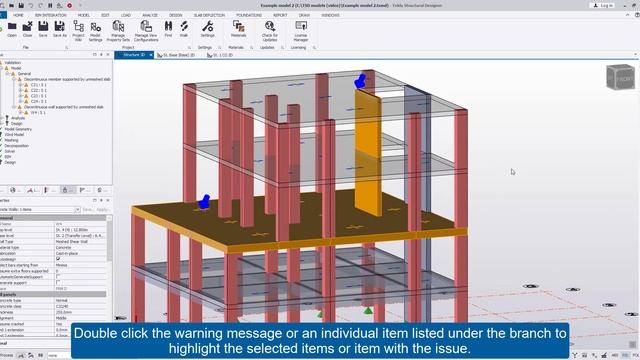Click the Meshed Shear Wall type value

[72, 242]
